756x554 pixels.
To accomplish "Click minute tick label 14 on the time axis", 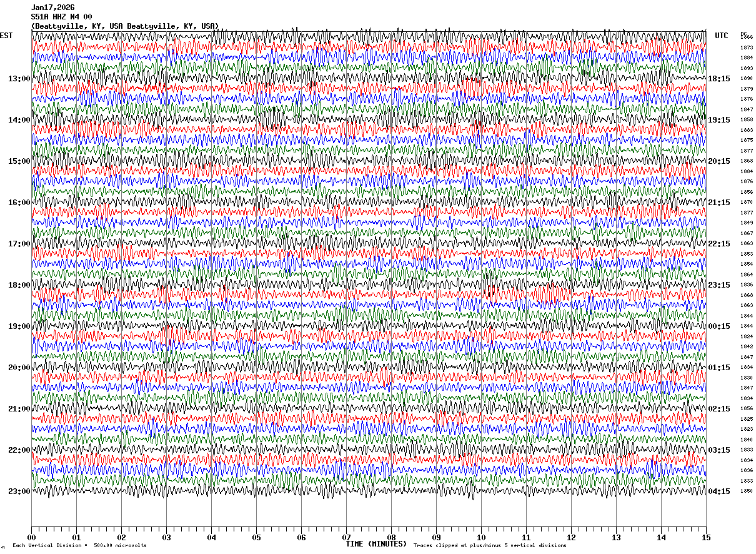I will tap(661, 537).
